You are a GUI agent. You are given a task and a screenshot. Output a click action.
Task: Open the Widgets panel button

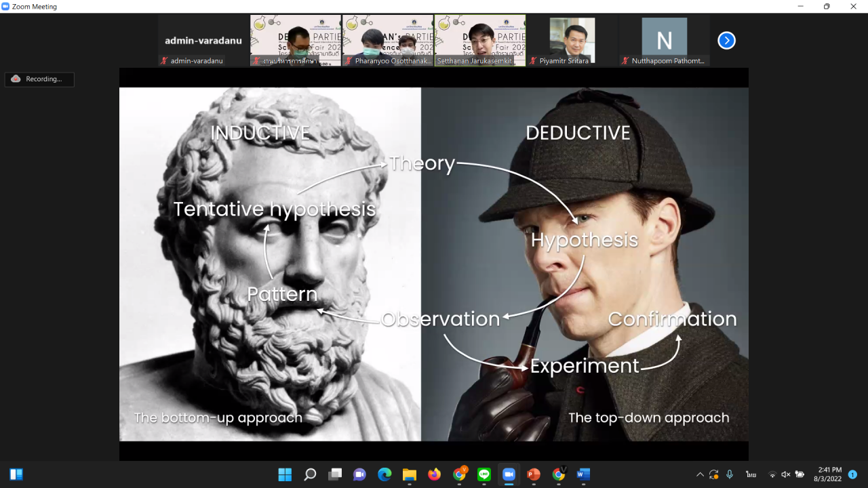tap(16, 474)
